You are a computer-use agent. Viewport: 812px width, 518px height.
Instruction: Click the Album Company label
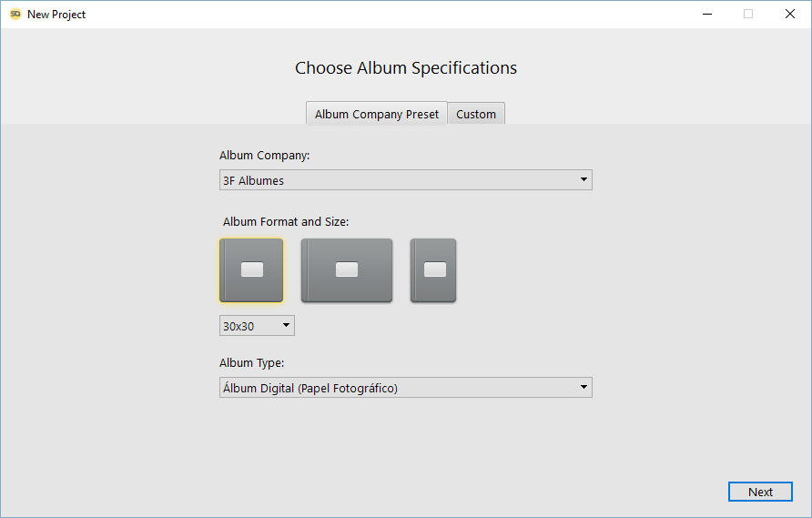tap(265, 156)
